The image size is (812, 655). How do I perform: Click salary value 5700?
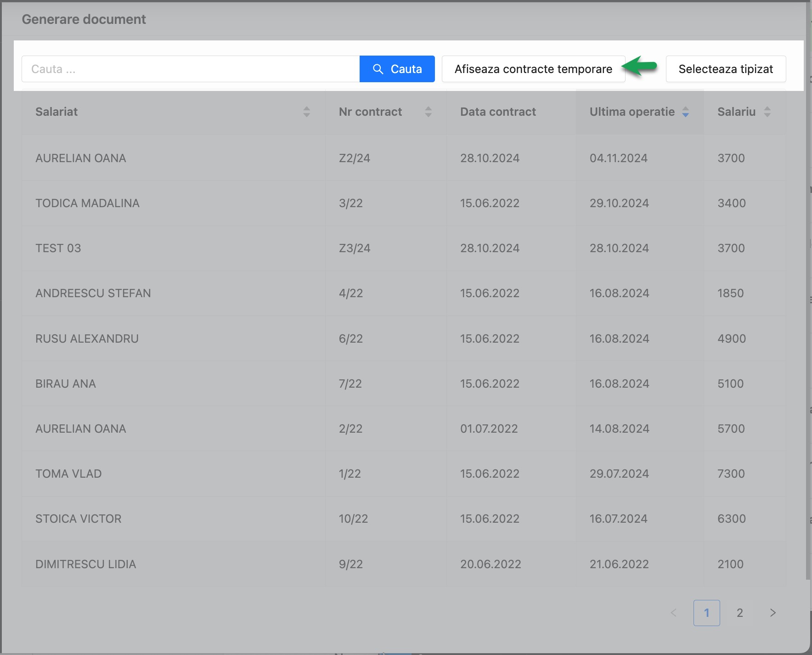[x=731, y=429]
